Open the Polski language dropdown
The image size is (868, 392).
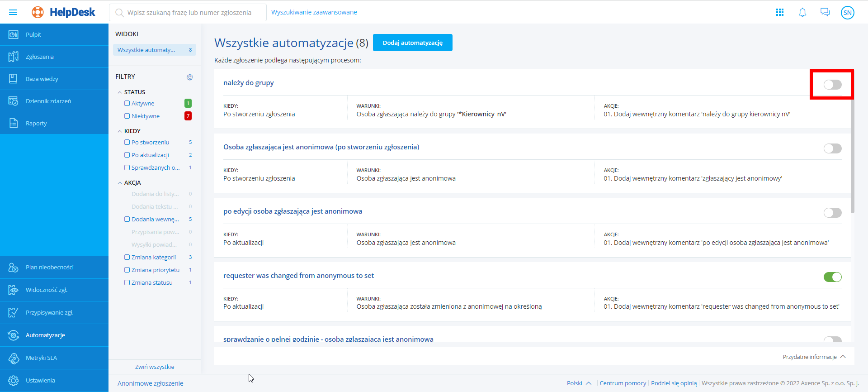coord(579,383)
